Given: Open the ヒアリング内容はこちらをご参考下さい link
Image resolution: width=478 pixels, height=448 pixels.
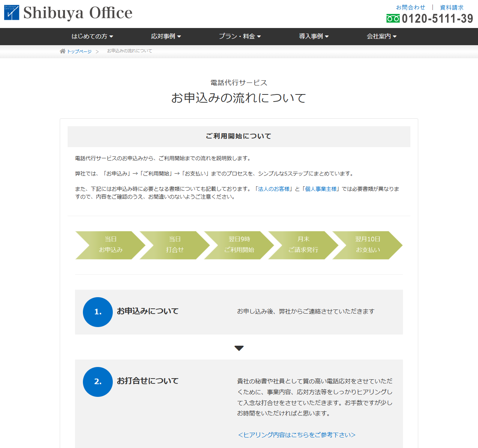Looking at the screenshot, I should 297,435.
